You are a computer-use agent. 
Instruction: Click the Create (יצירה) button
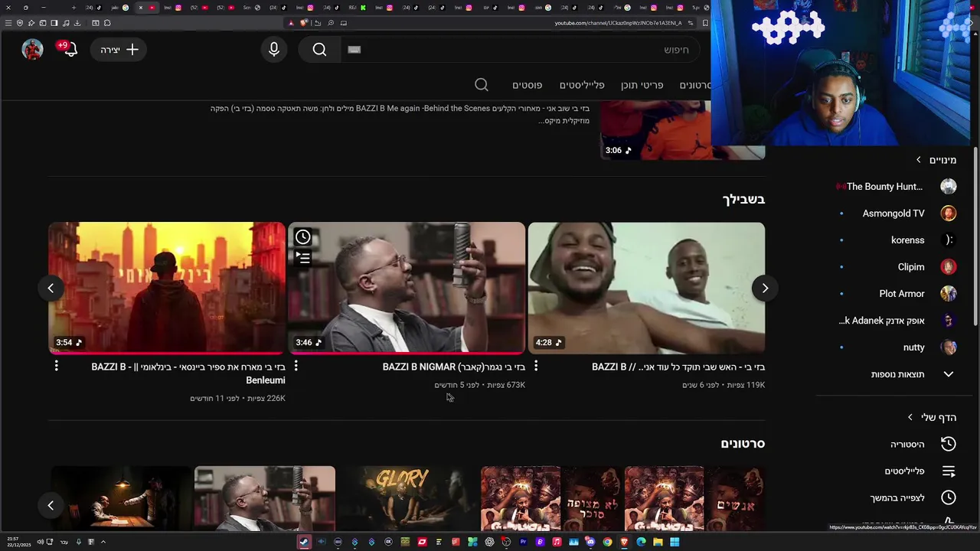119,49
